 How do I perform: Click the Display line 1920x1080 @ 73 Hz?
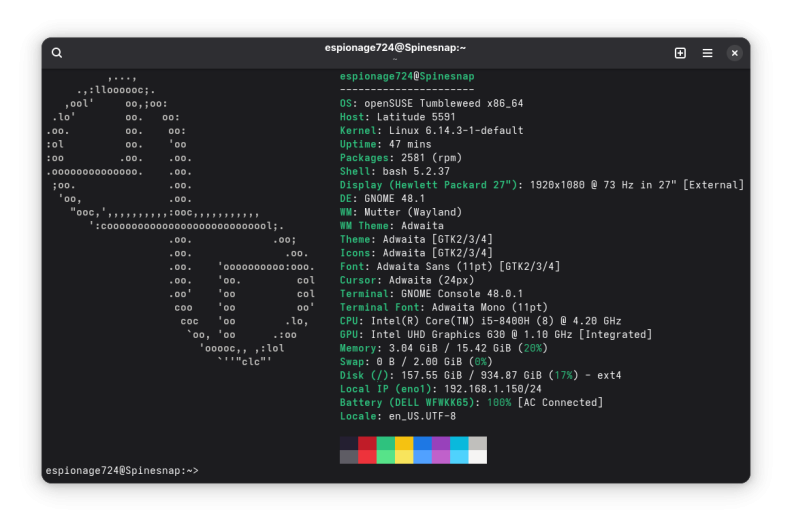coord(542,185)
